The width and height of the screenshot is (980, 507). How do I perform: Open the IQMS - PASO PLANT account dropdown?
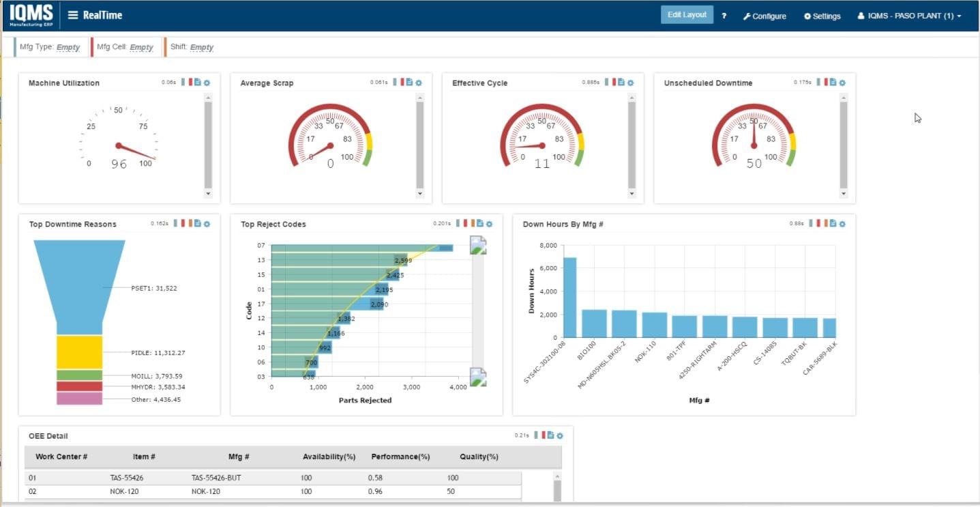coord(908,15)
